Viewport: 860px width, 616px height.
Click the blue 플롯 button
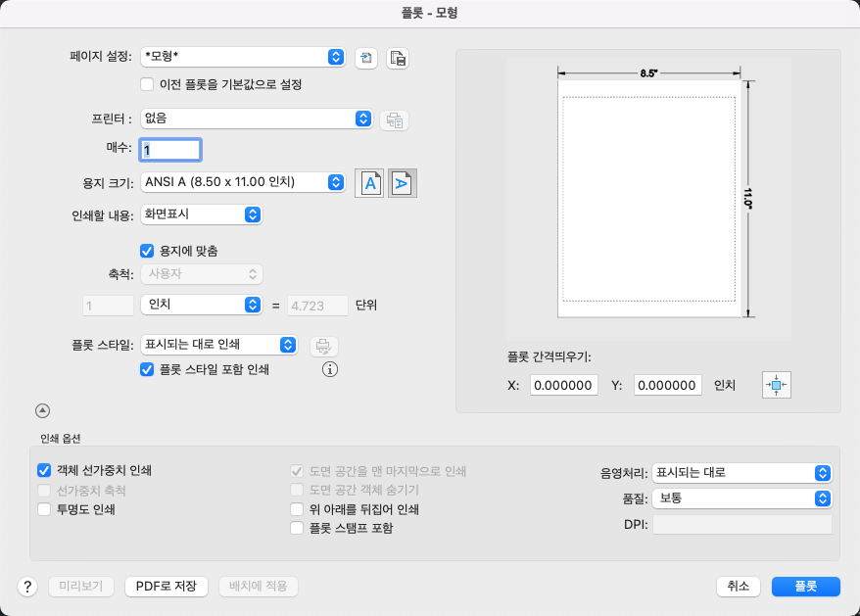(x=806, y=587)
